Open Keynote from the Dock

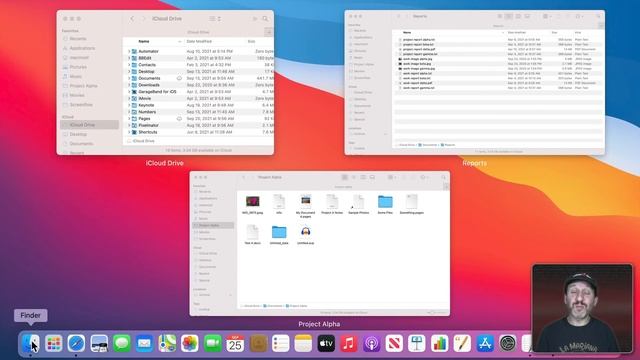point(417,343)
